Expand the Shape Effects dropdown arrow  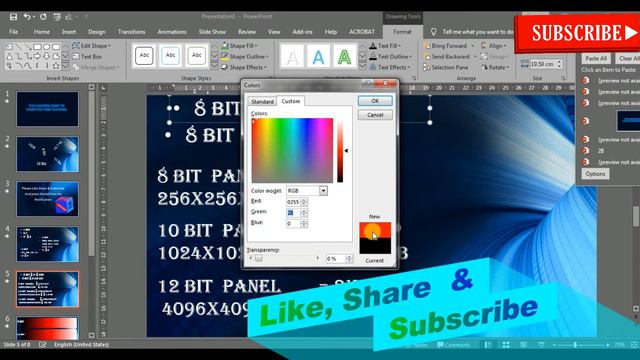(x=265, y=67)
